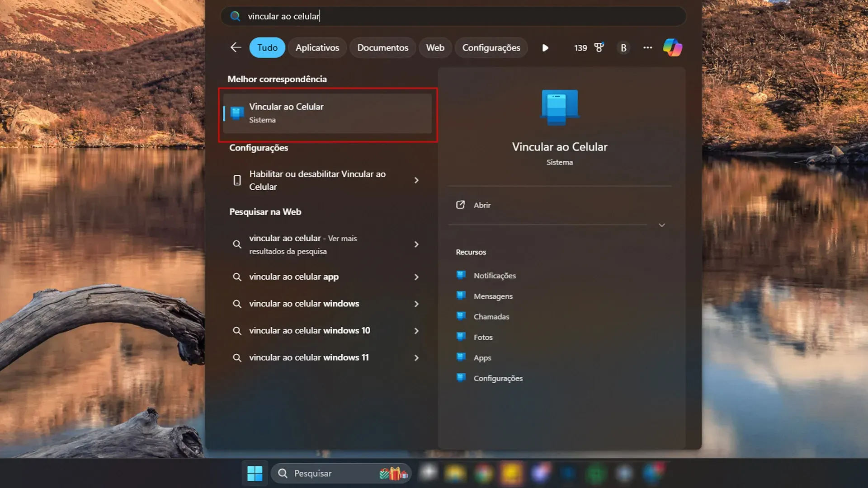Open Apps under Recursos
This screenshot has height=488, width=868.
coord(481,357)
